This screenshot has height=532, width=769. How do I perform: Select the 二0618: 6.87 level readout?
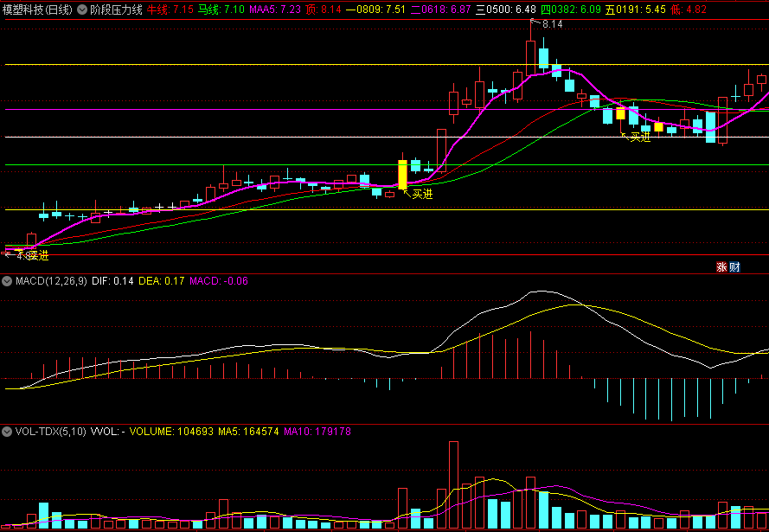pyautogui.click(x=440, y=10)
